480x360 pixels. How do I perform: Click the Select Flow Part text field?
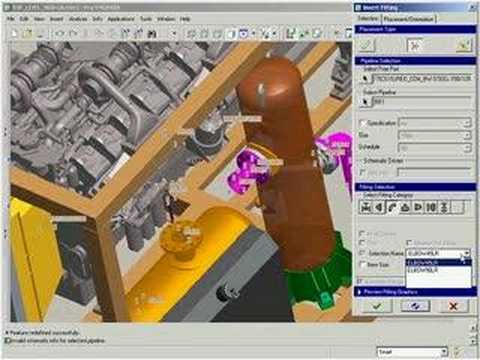point(422,79)
